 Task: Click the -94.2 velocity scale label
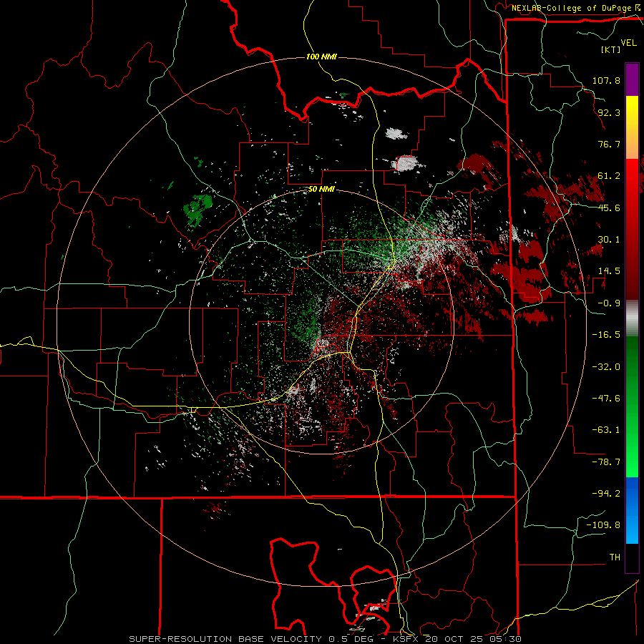(606, 494)
